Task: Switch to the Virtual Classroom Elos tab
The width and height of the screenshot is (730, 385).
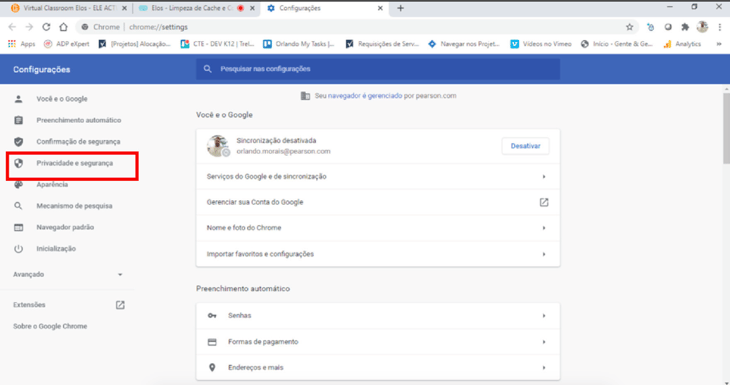Action: coord(69,8)
